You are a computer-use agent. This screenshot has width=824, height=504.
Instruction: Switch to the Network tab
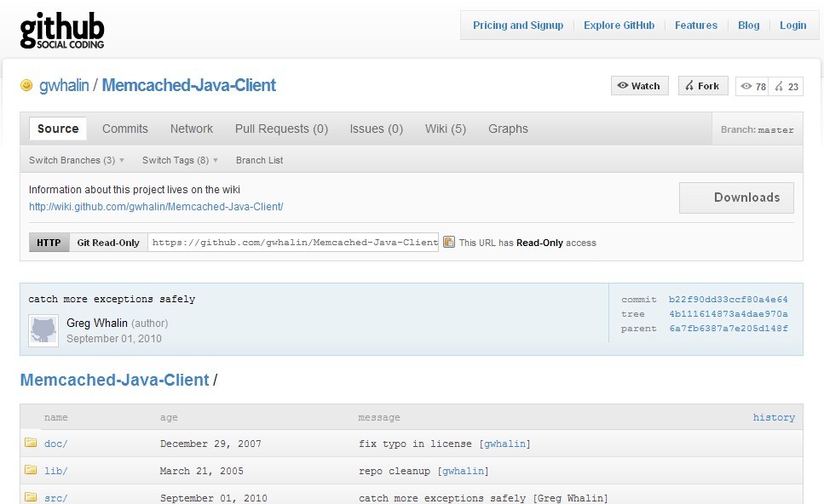pos(191,129)
